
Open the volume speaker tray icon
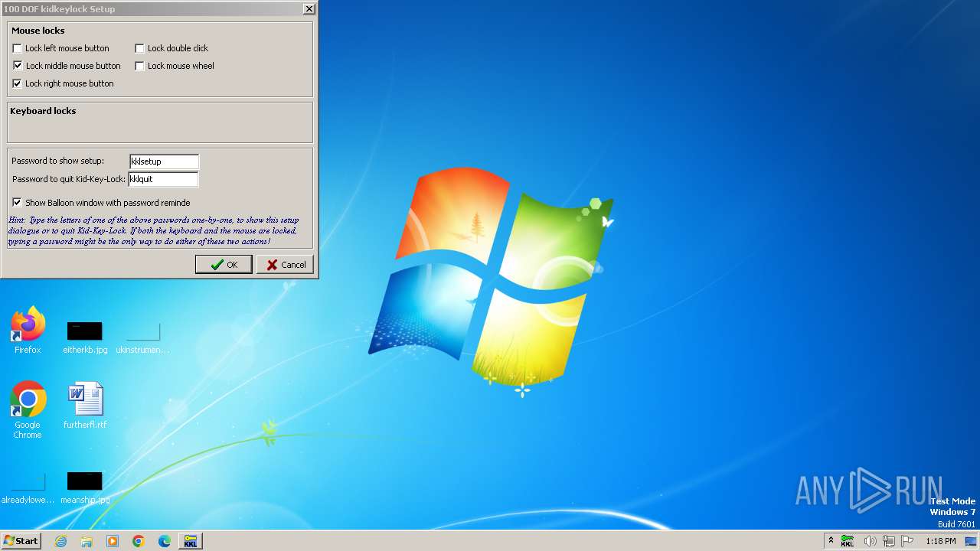click(x=870, y=541)
